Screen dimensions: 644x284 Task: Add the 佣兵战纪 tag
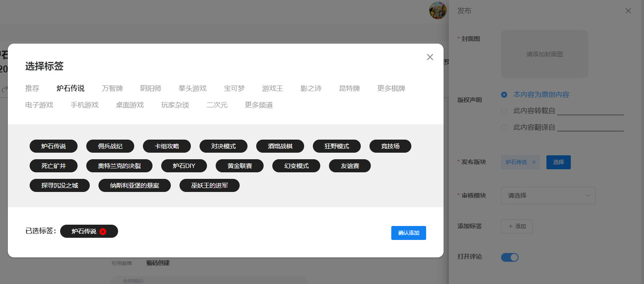click(x=110, y=146)
